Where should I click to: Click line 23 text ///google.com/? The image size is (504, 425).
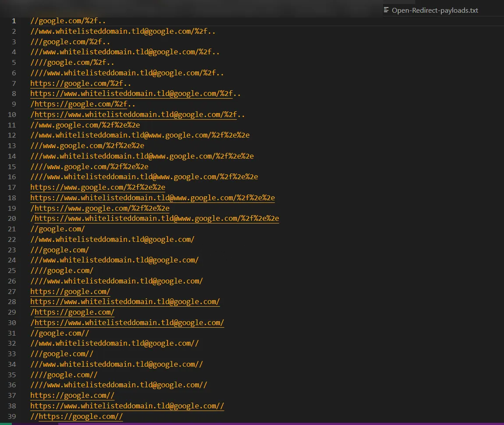60,250
